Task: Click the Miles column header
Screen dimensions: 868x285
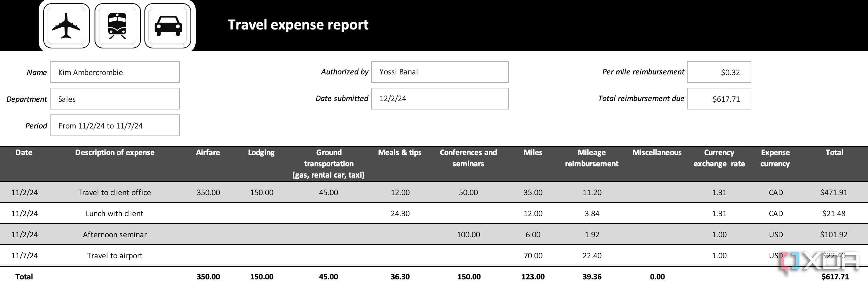Action: click(533, 152)
